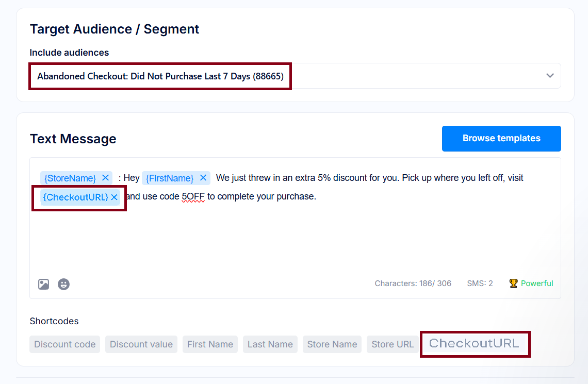Insert the Discount value shortcode
Screen dimensions: 588x384
pos(141,344)
